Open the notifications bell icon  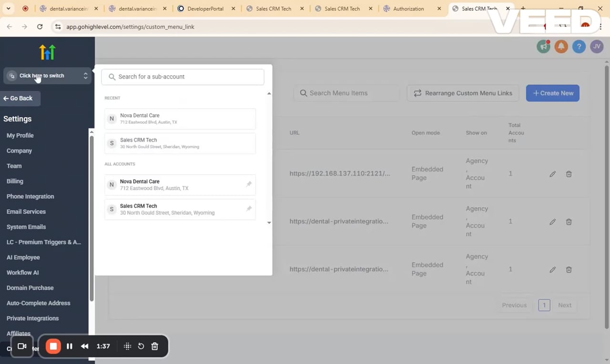pos(561,46)
